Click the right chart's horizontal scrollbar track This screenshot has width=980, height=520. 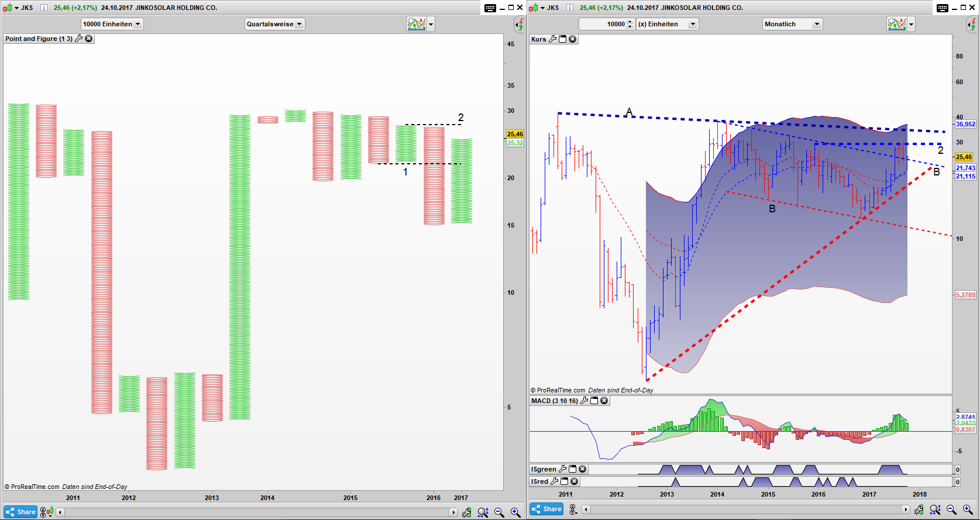click(743, 509)
